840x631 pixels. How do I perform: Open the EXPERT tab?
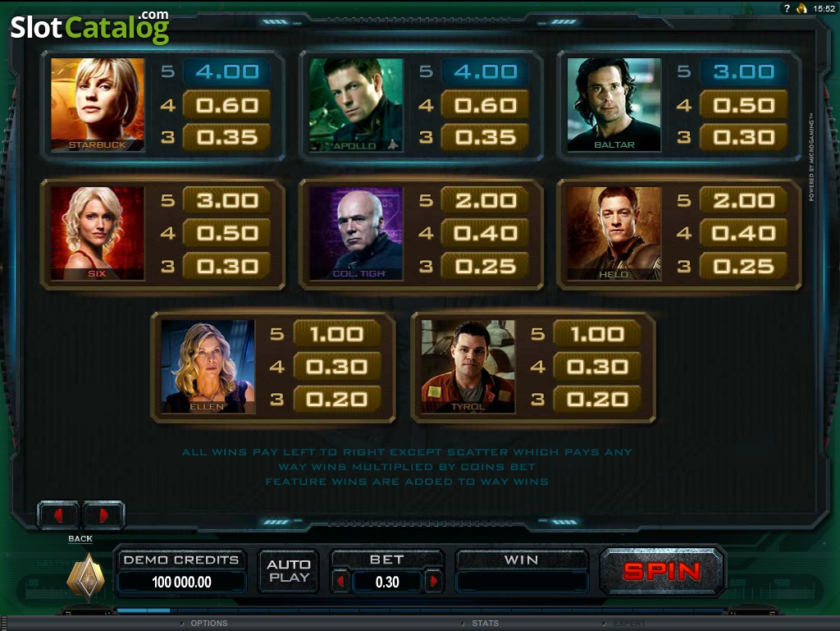click(x=629, y=624)
